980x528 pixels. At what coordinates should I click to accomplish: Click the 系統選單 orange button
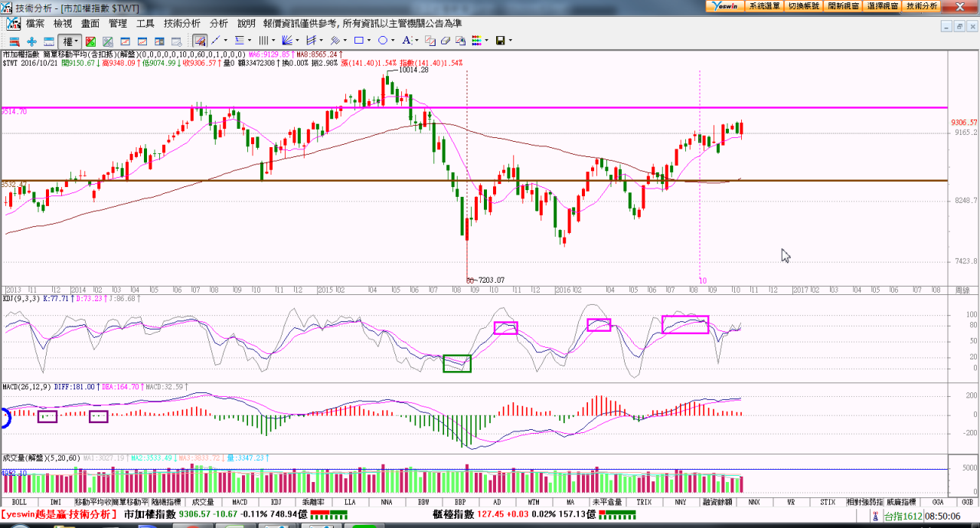[x=764, y=5]
